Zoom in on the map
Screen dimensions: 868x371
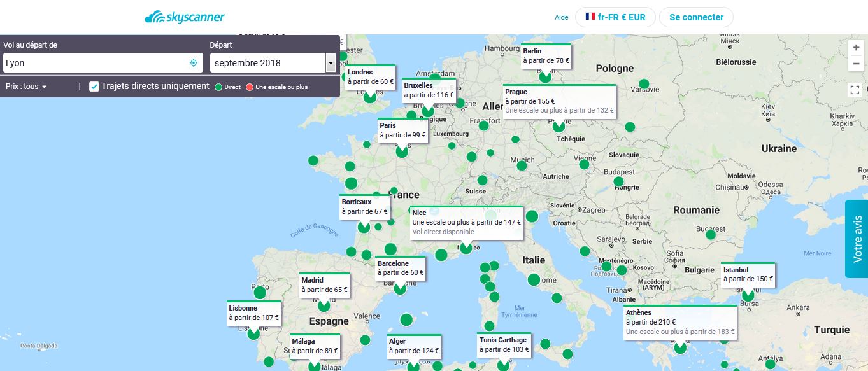(x=857, y=48)
